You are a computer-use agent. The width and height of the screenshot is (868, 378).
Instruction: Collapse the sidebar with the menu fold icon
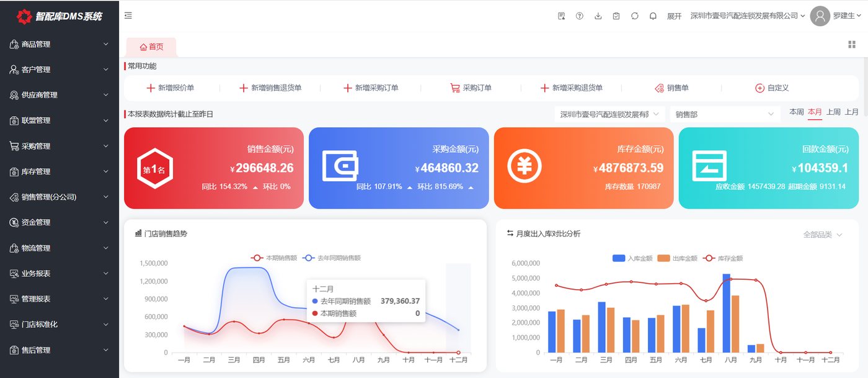128,16
